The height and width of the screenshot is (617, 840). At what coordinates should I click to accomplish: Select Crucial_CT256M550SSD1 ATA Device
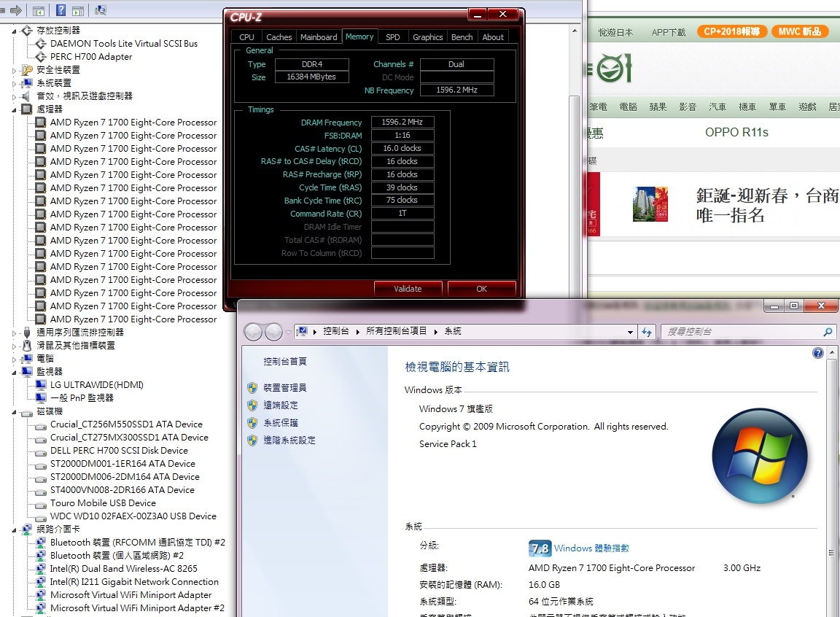point(126,424)
